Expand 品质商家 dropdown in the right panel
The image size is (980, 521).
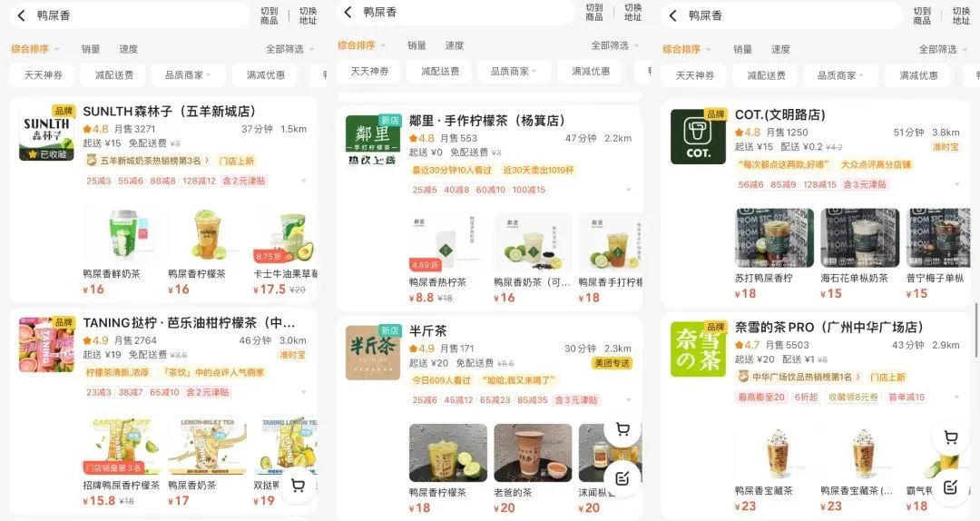click(840, 75)
